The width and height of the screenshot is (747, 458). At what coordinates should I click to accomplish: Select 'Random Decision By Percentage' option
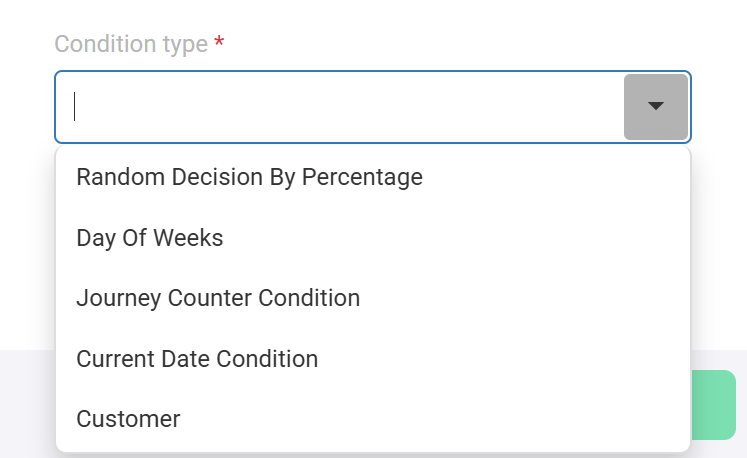[249, 177]
